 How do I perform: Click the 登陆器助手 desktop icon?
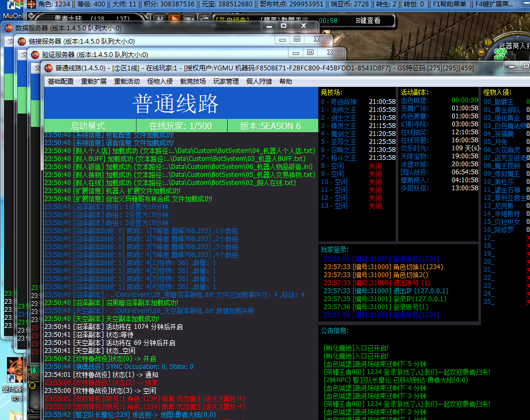coord(14,379)
